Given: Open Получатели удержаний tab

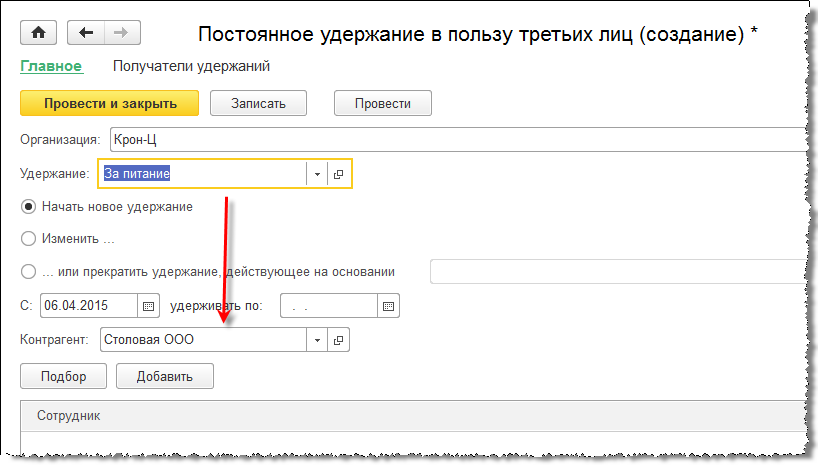Looking at the screenshot, I should (x=191, y=66).
